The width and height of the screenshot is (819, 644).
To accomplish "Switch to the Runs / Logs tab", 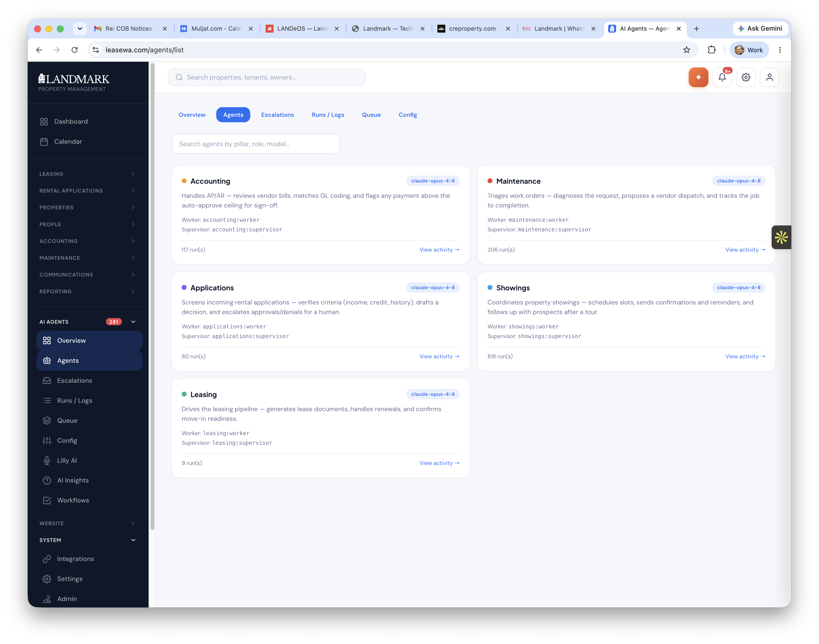I will (x=328, y=115).
